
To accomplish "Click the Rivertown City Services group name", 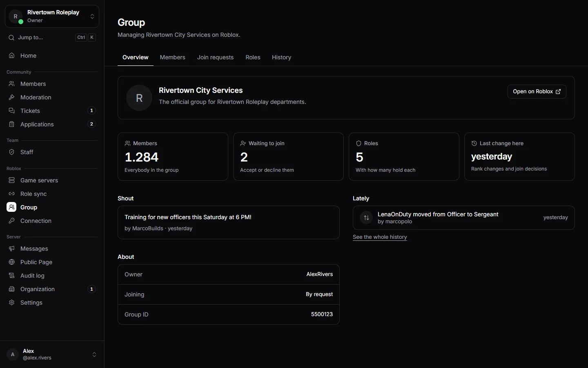I will click(201, 90).
